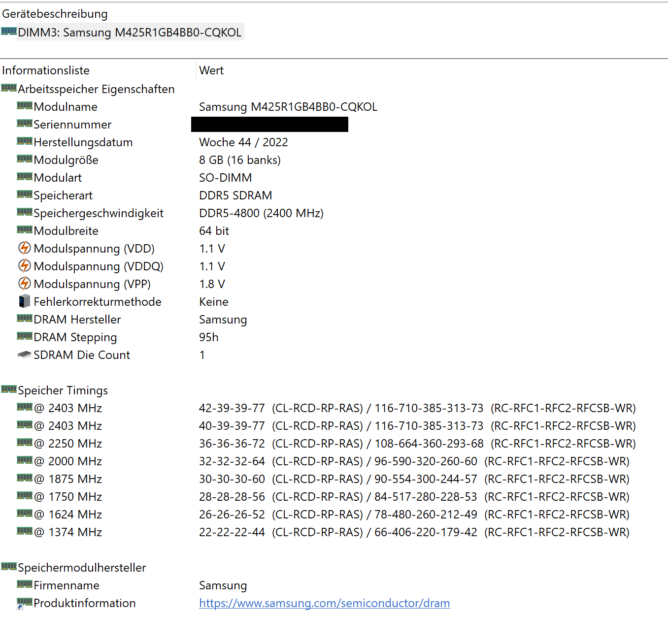Click the Modulname value Samsung M425R1GB4BB0-CQKOL
668x644 pixels.
point(288,107)
